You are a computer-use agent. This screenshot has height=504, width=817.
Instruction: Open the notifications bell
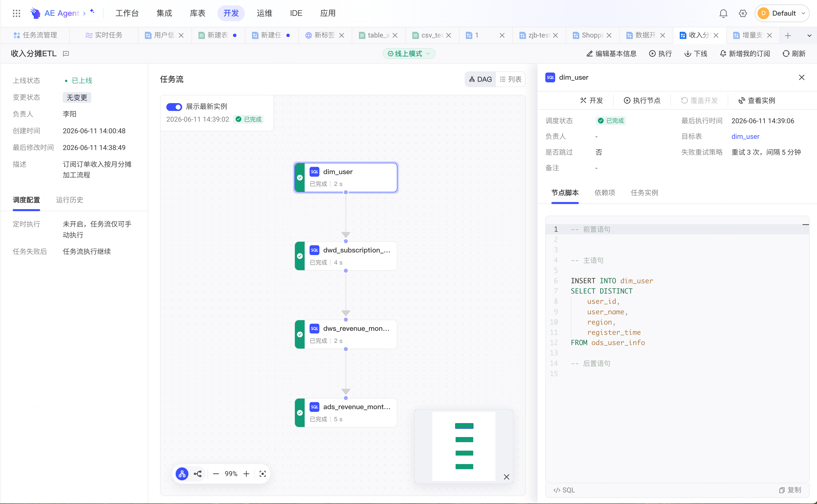(723, 13)
